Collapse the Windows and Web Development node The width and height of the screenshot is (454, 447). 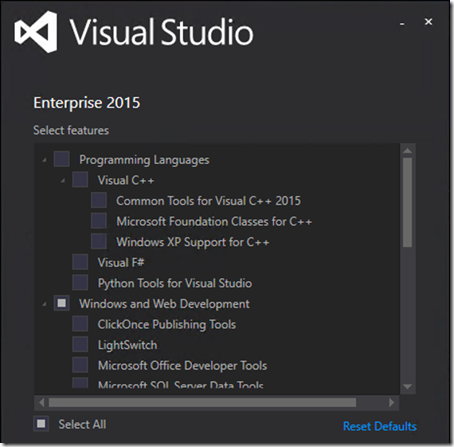click(x=44, y=305)
